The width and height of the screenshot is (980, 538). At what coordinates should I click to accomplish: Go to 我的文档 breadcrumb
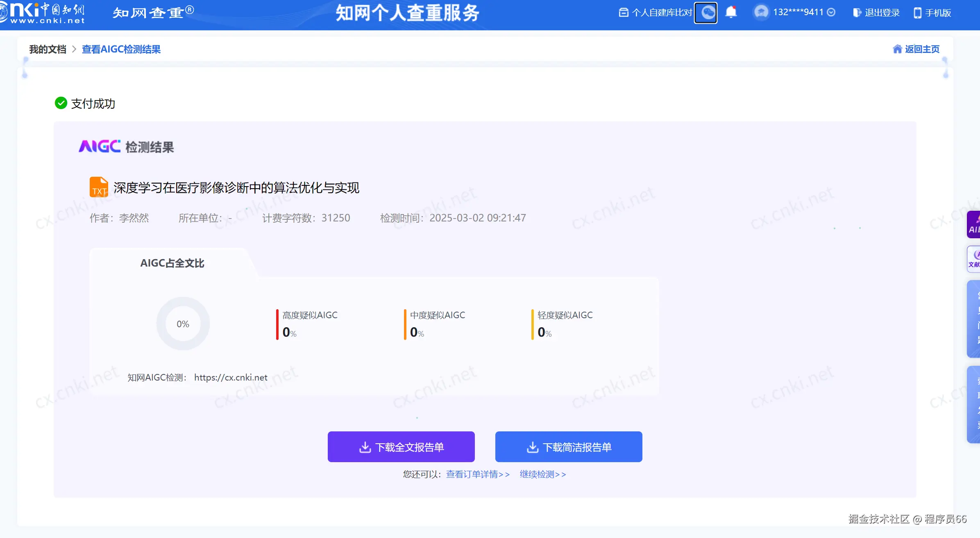[x=48, y=49]
